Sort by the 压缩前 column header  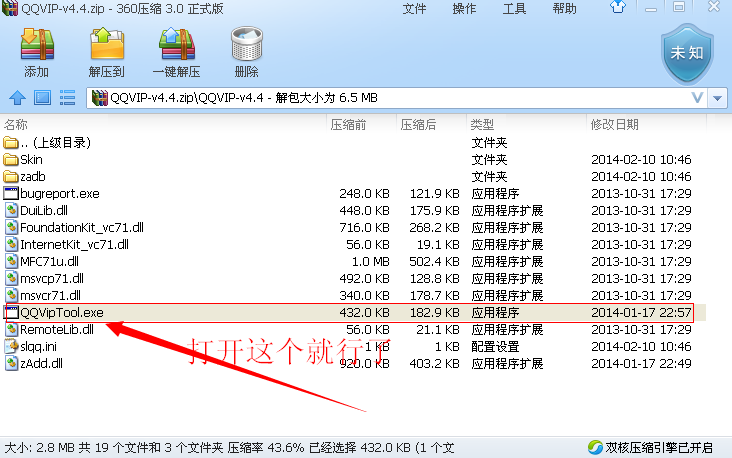pyautogui.click(x=348, y=125)
